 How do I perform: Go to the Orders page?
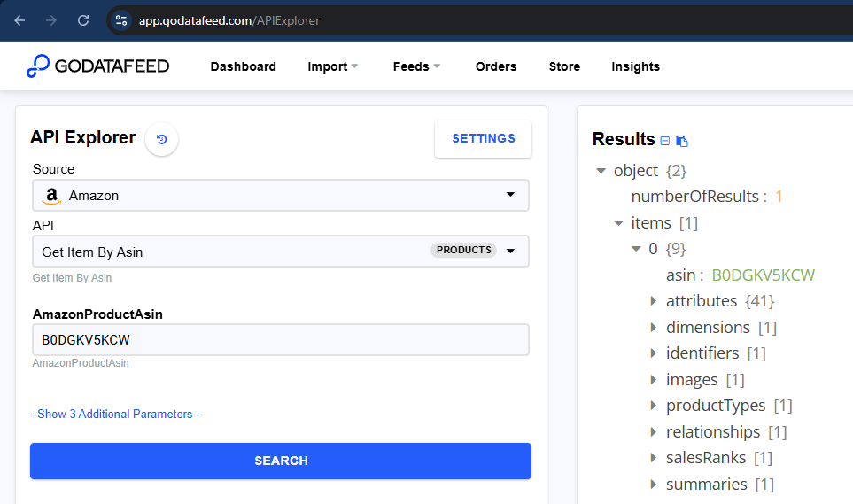tap(495, 66)
